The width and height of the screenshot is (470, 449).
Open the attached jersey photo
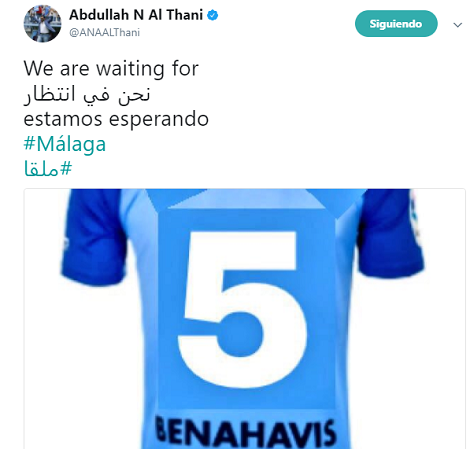244,319
